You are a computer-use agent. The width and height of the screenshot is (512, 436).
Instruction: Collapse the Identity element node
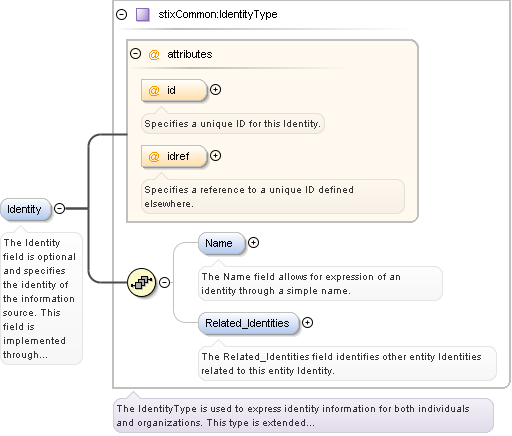pyautogui.click(x=59, y=209)
